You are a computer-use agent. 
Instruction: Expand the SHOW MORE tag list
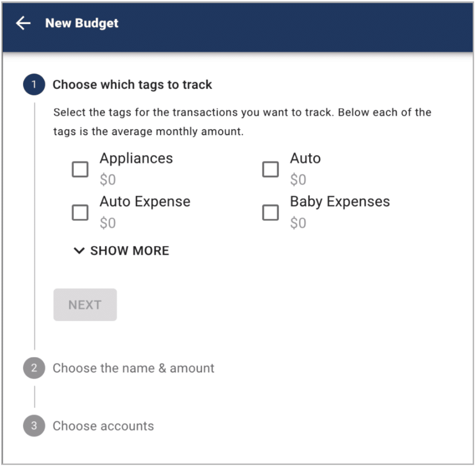(x=129, y=251)
